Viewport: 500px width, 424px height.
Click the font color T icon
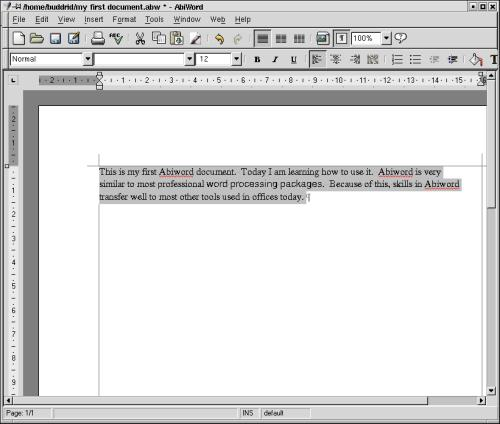(494, 59)
